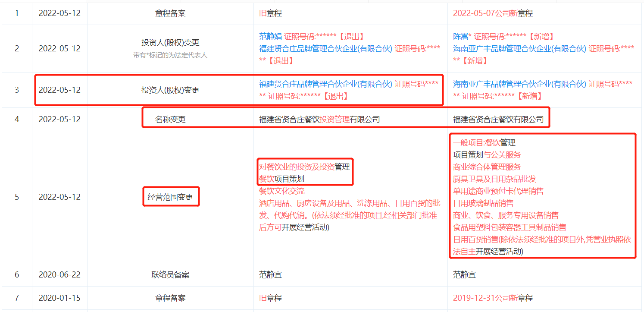
Task: Open 福建贤合庄品牌管理合伙企业 link in row 3
Action: [325, 84]
